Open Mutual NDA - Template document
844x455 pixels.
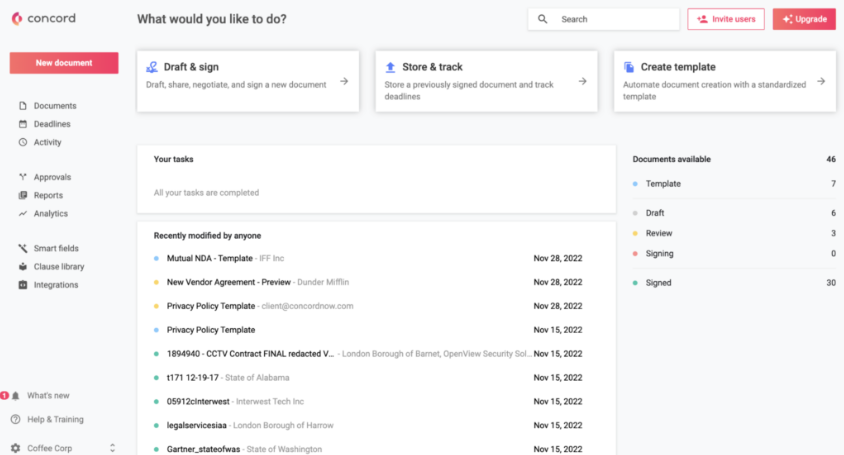click(210, 258)
